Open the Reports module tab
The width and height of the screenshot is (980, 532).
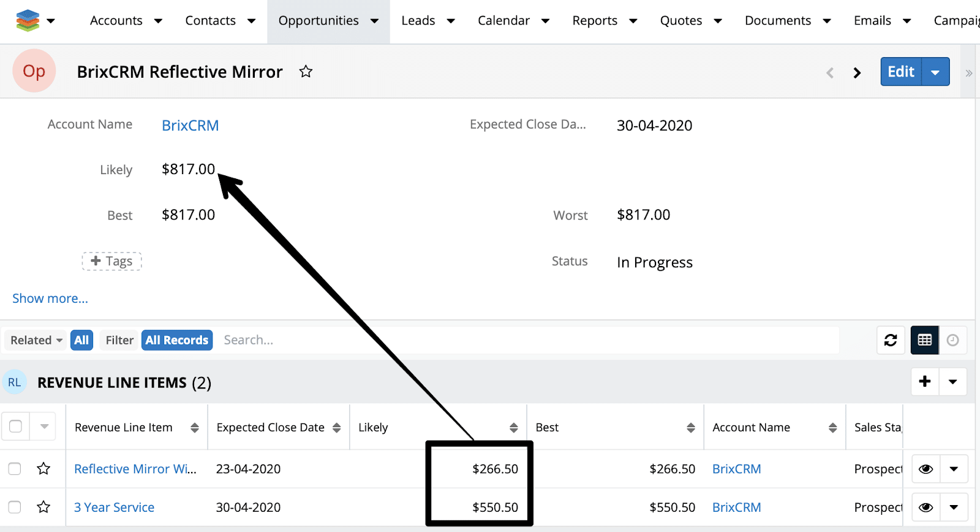point(595,21)
